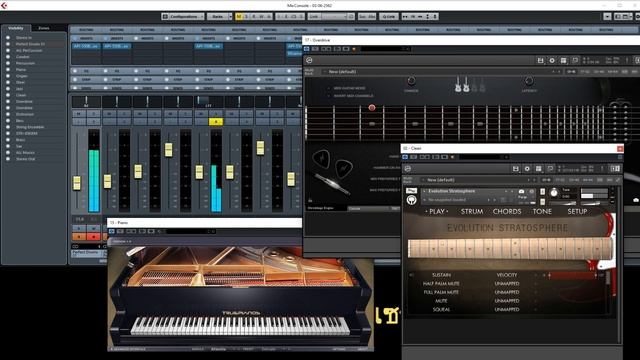Screen dimensions: 640x360
Task: Click the first header icon in Overdrive plugin window
Action: click(x=307, y=49)
